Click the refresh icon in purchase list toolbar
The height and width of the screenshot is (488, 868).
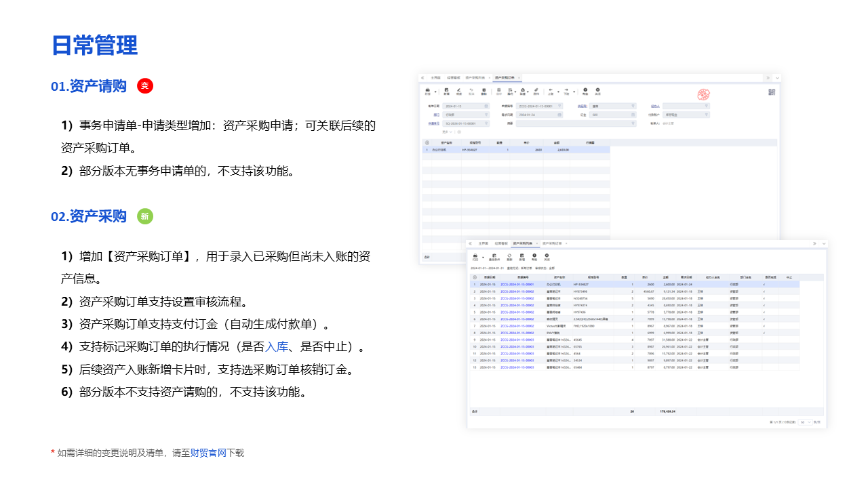point(509,256)
